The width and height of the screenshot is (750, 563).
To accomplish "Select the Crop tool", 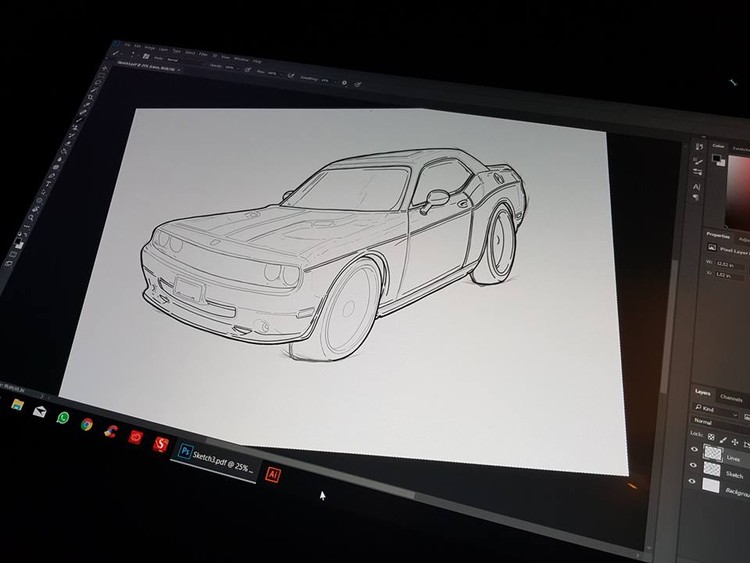I will pyautogui.click(x=90, y=97).
